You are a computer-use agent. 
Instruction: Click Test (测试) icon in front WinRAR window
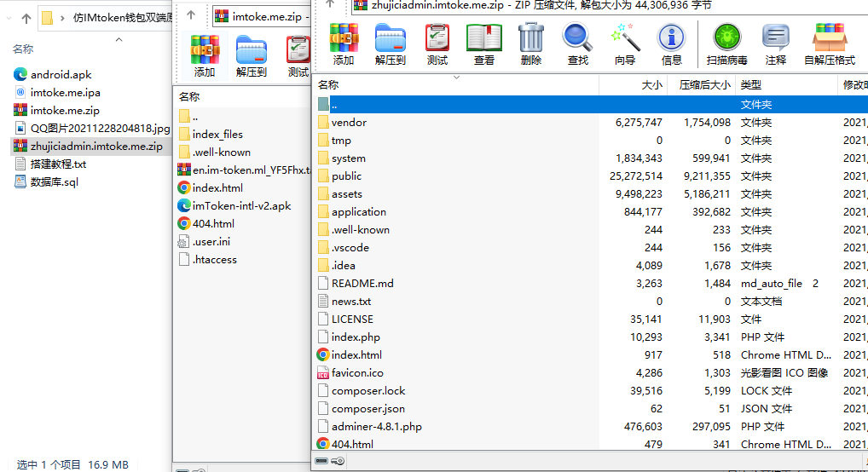(437, 44)
